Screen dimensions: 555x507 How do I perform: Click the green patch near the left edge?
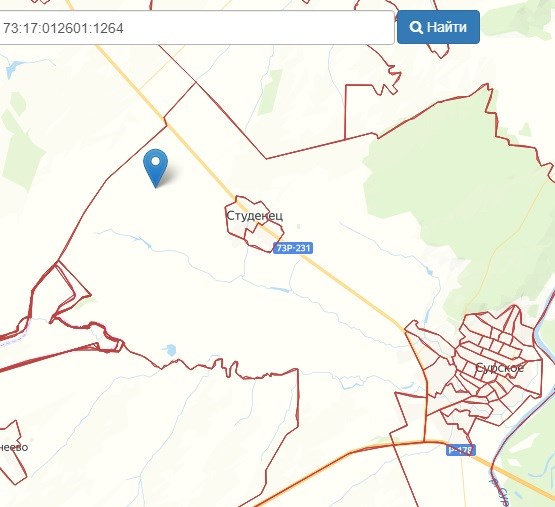pyautogui.click(x=21, y=149)
